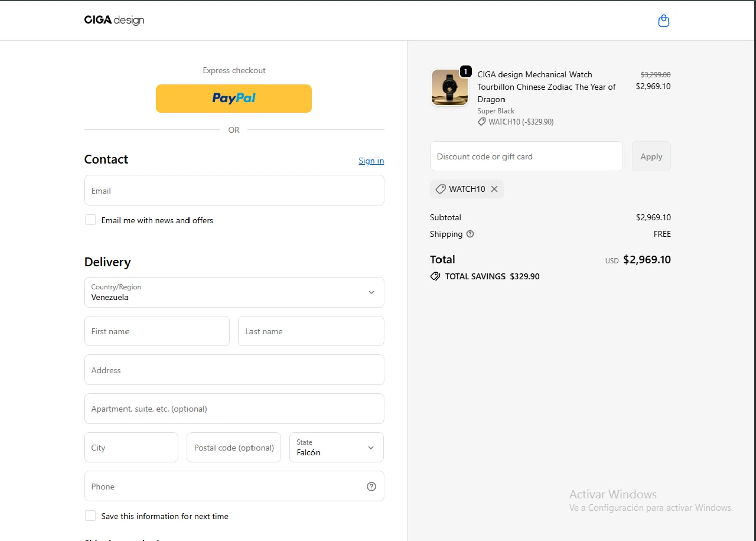
Task: Enable email me with news and offers
Action: (x=90, y=220)
